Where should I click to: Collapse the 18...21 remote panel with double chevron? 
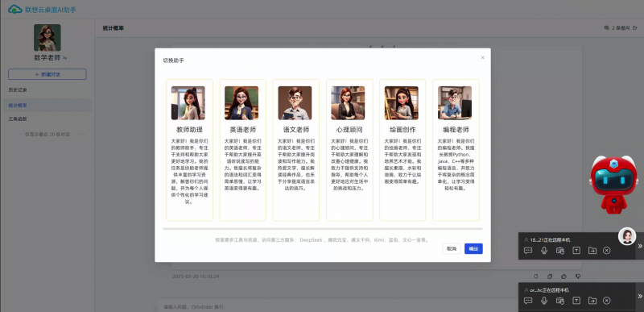click(x=639, y=246)
